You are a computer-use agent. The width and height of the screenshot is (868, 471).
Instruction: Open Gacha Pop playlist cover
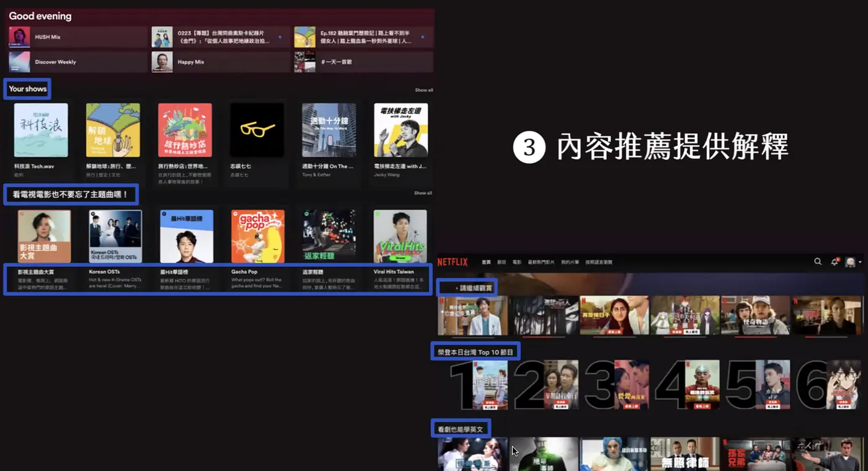pos(258,236)
